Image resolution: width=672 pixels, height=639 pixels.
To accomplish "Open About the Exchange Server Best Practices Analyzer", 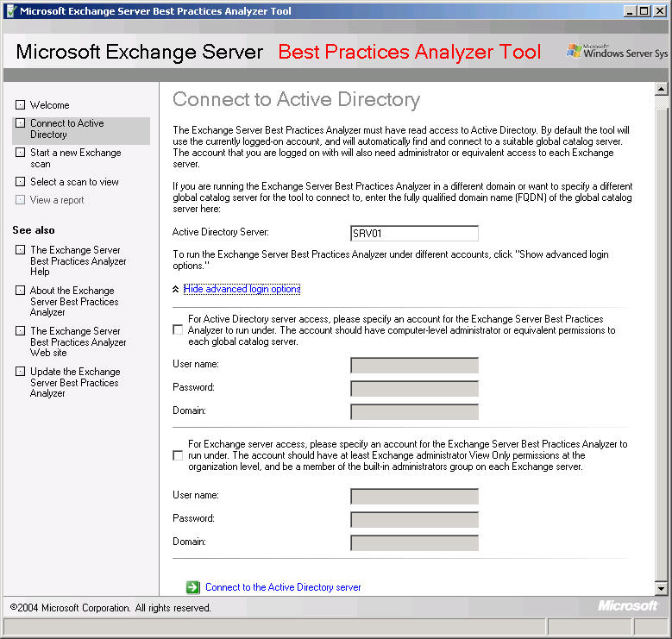I will (x=74, y=302).
